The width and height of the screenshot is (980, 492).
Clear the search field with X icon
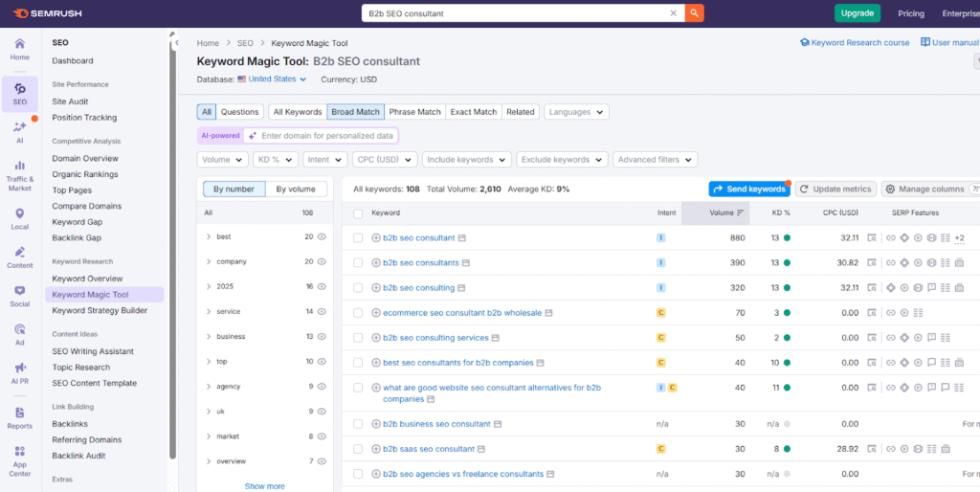673,13
